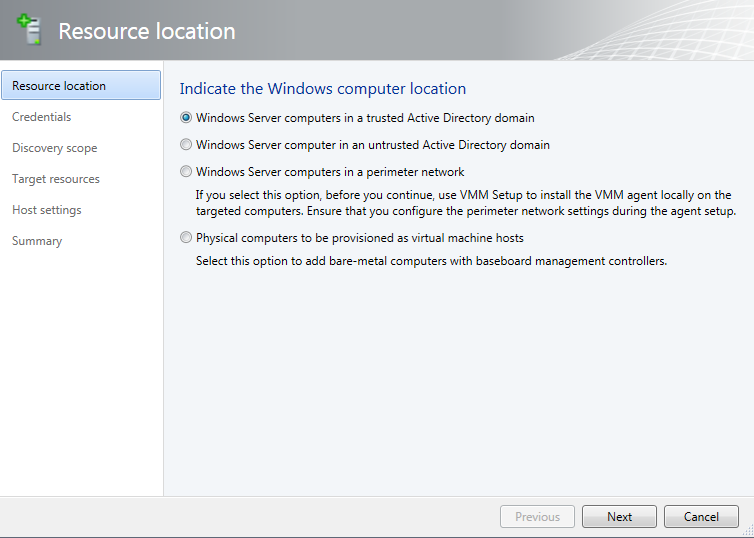Screen dimensions: 754x538
Task: Click the VMM agent perimeter network instruction text
Action: coord(465,203)
